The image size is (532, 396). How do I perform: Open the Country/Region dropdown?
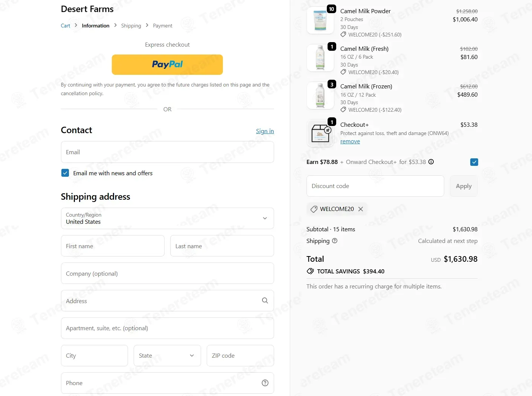(167, 218)
